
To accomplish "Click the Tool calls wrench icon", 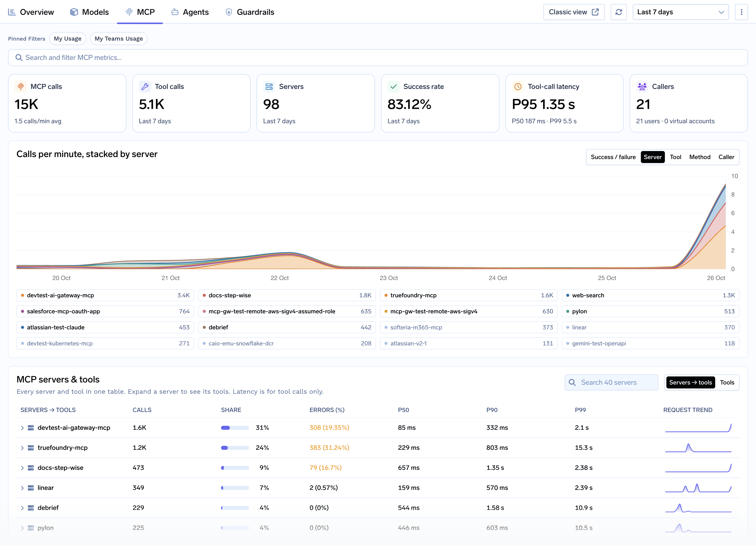I will [145, 86].
